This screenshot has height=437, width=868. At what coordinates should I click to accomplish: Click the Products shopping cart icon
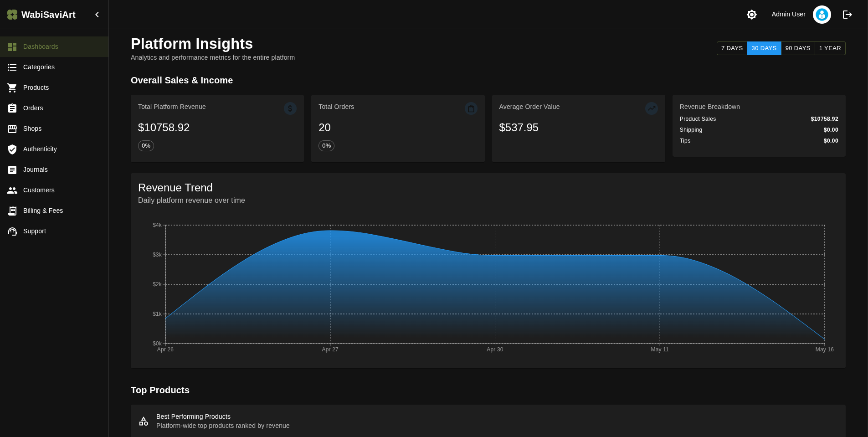pyautogui.click(x=12, y=88)
